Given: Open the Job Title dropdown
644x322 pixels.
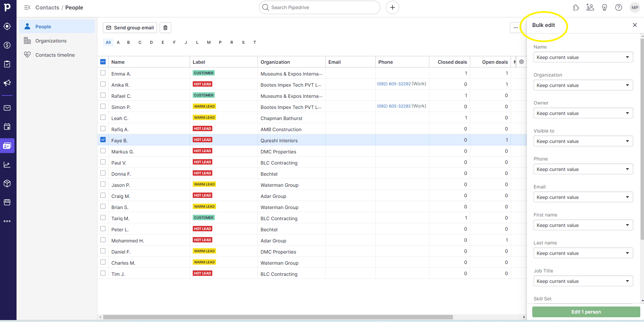Looking at the screenshot, I should (583, 281).
